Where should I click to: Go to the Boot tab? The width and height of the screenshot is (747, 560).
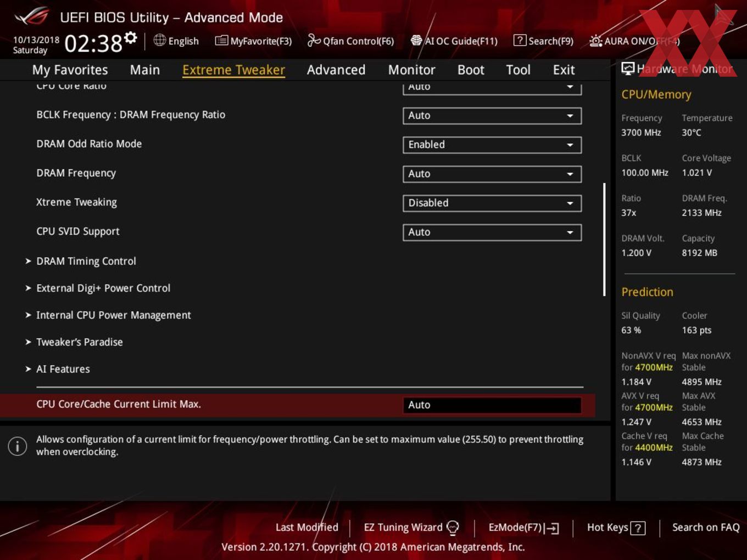click(471, 70)
